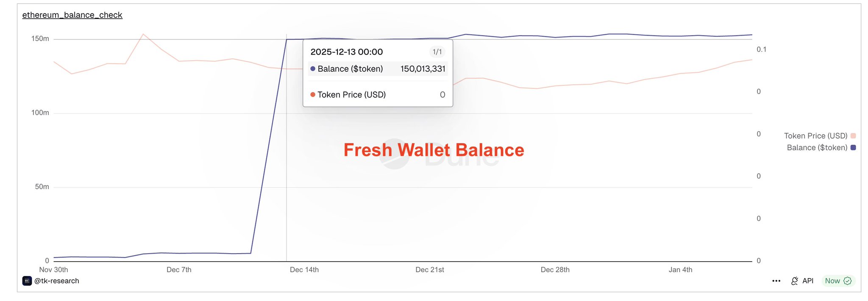Click the API plug icon
Viewport: 868px width, 301px height.
(x=795, y=281)
